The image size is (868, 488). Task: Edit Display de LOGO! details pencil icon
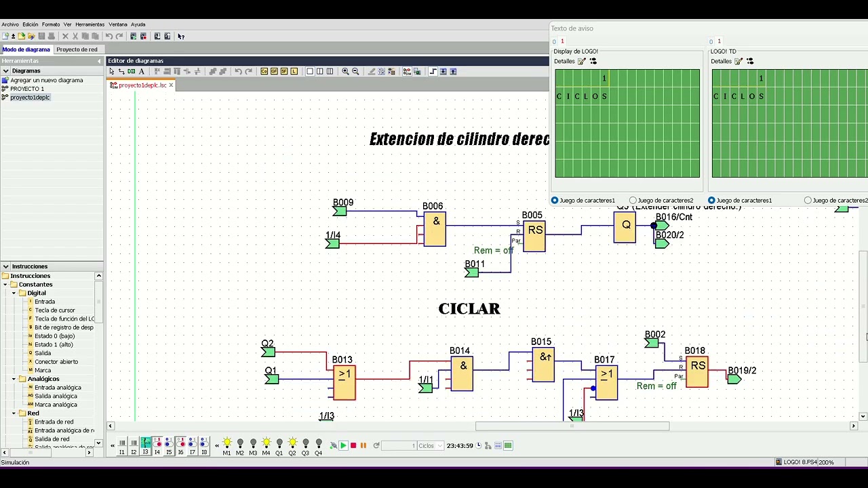(582, 61)
